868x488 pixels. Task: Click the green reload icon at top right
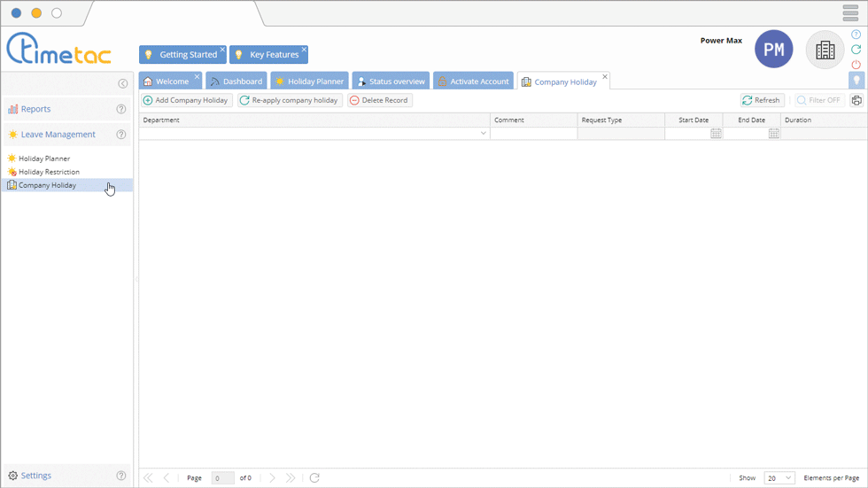[x=856, y=50]
